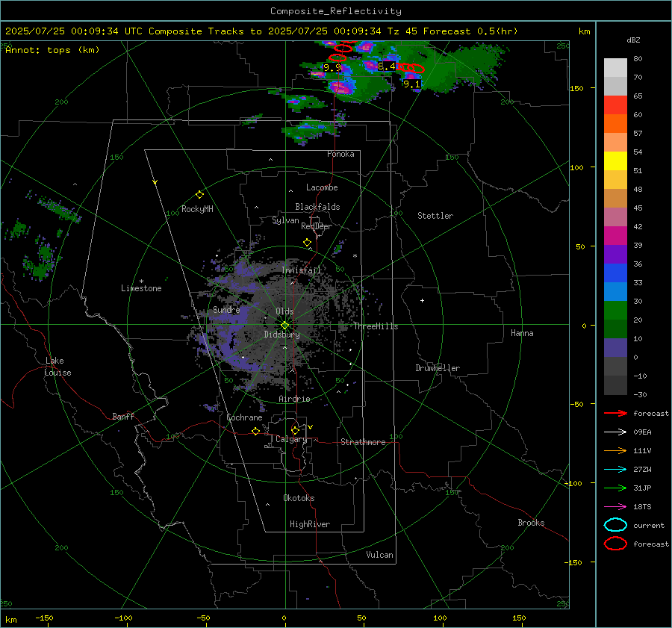672x628 pixels.
Task: Click the yellow v marker northeast of Calgary
Action: 311,427
